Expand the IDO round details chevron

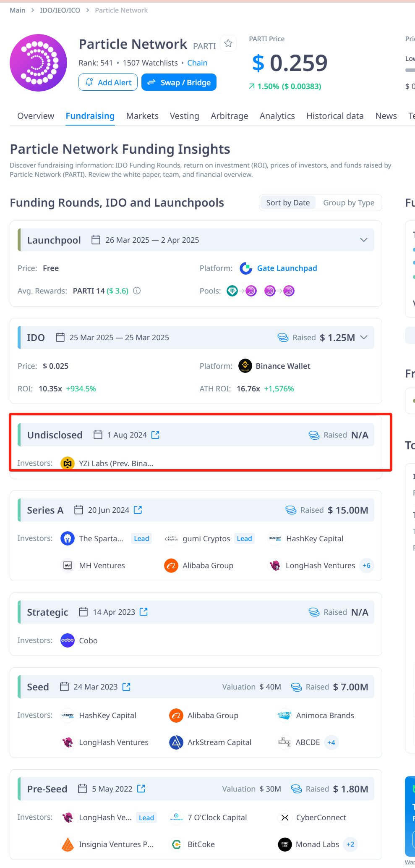pos(363,338)
